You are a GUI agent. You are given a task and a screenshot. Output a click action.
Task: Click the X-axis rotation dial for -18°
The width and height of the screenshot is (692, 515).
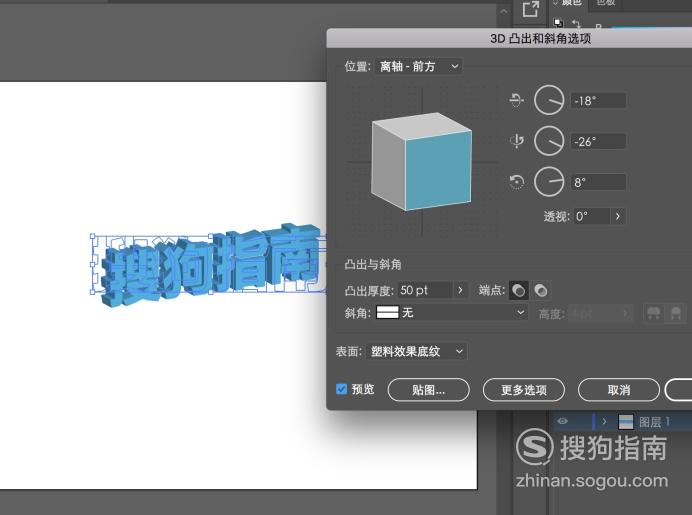(x=549, y=101)
